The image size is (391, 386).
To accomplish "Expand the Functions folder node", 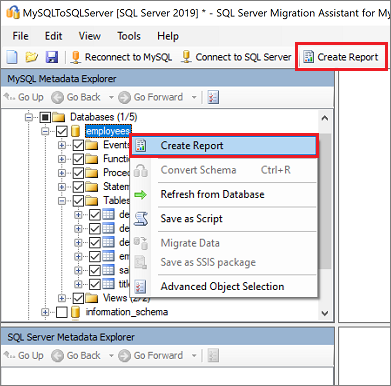I will tap(62, 159).
